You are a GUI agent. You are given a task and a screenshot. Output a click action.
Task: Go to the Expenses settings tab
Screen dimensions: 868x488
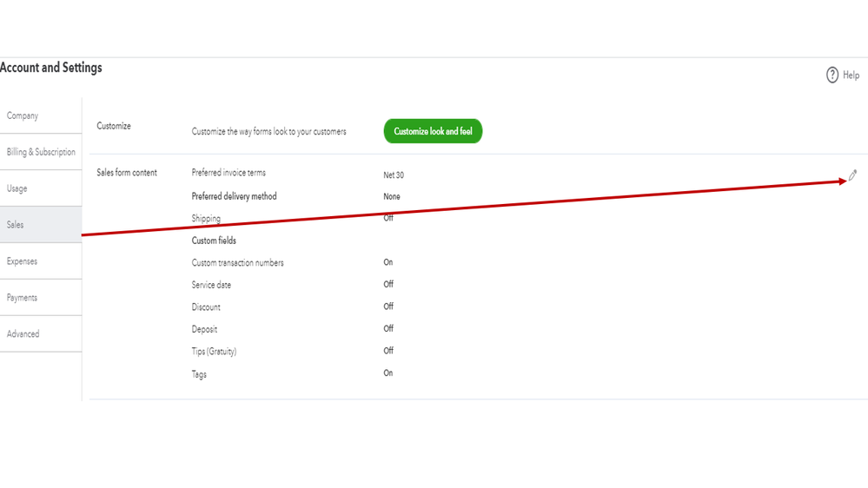point(23,261)
